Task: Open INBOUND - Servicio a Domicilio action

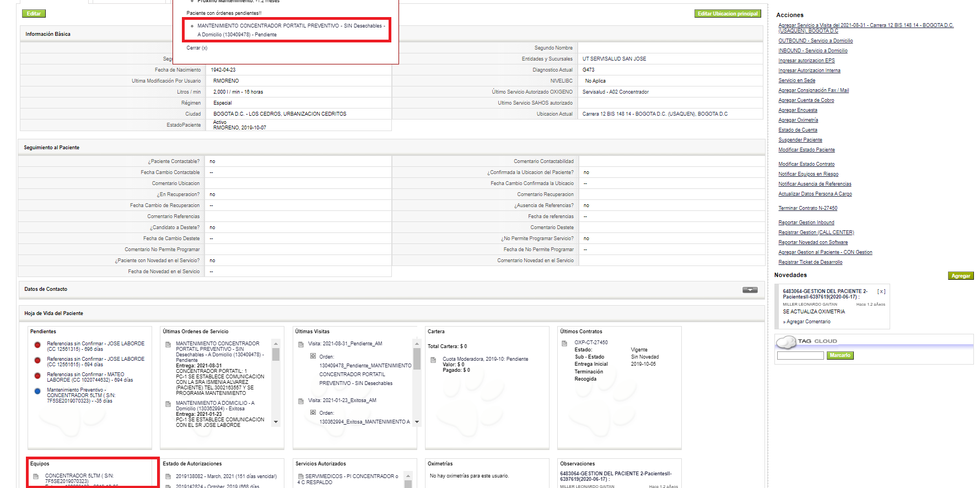Action: click(813, 51)
